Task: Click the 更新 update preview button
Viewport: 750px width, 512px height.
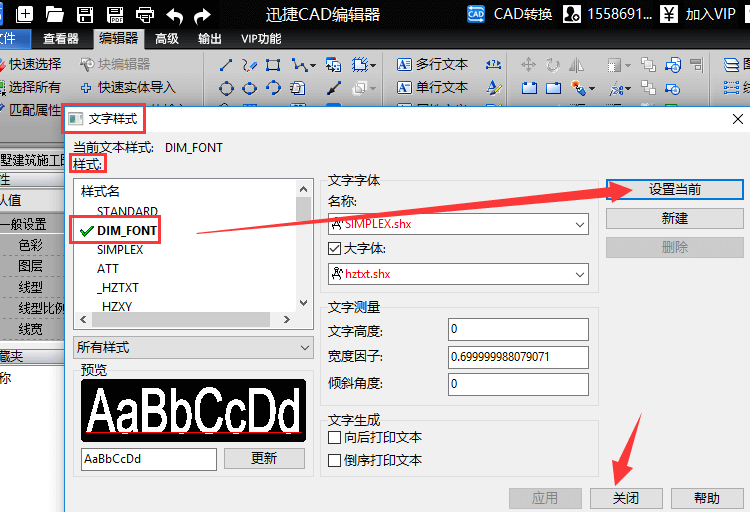Action: tap(264, 458)
